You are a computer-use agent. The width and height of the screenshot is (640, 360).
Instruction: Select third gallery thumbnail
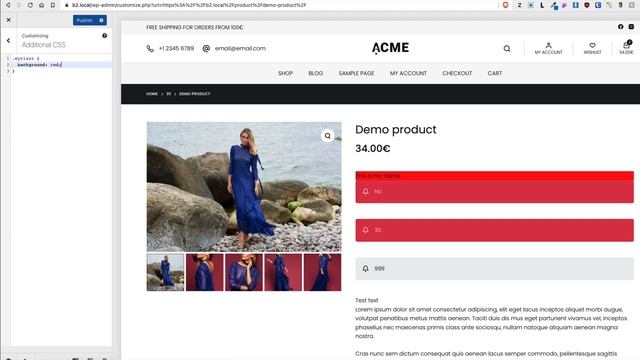(244, 272)
